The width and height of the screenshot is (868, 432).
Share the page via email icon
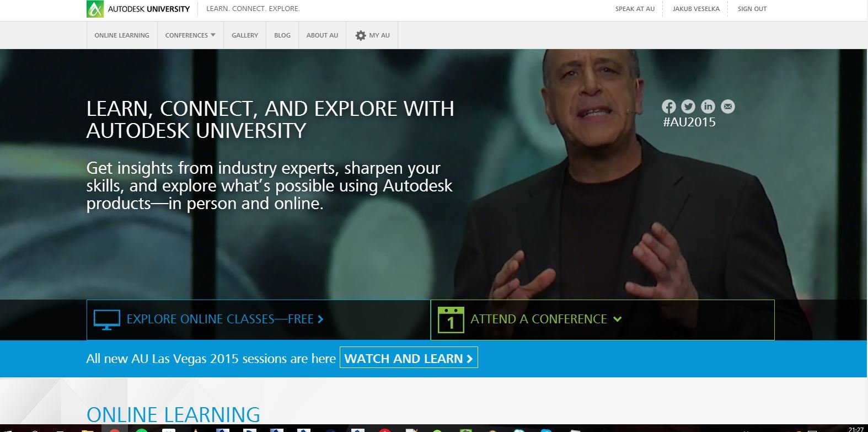(728, 106)
